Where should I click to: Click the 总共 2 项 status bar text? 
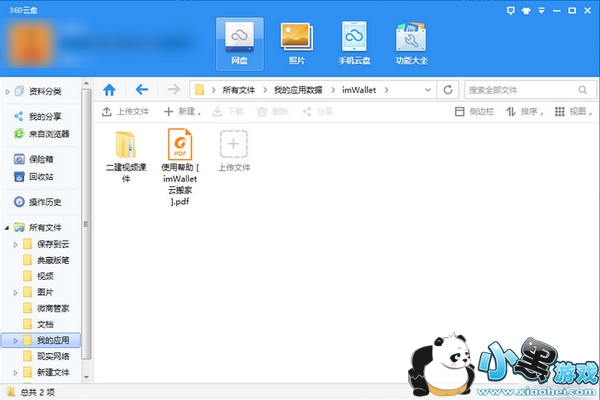[38, 392]
